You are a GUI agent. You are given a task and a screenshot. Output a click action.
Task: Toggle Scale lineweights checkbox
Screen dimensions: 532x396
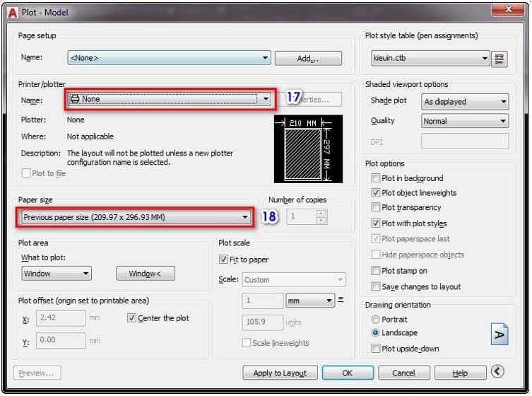click(x=247, y=343)
